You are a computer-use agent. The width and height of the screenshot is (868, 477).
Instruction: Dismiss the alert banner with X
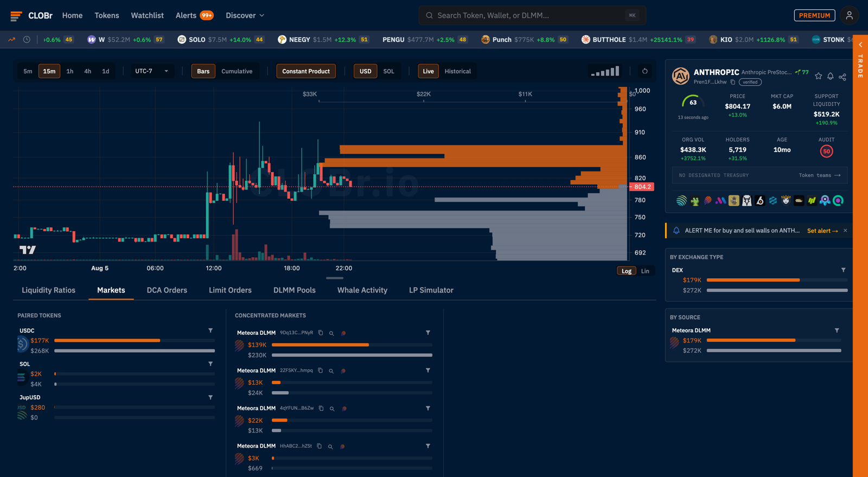pos(845,231)
